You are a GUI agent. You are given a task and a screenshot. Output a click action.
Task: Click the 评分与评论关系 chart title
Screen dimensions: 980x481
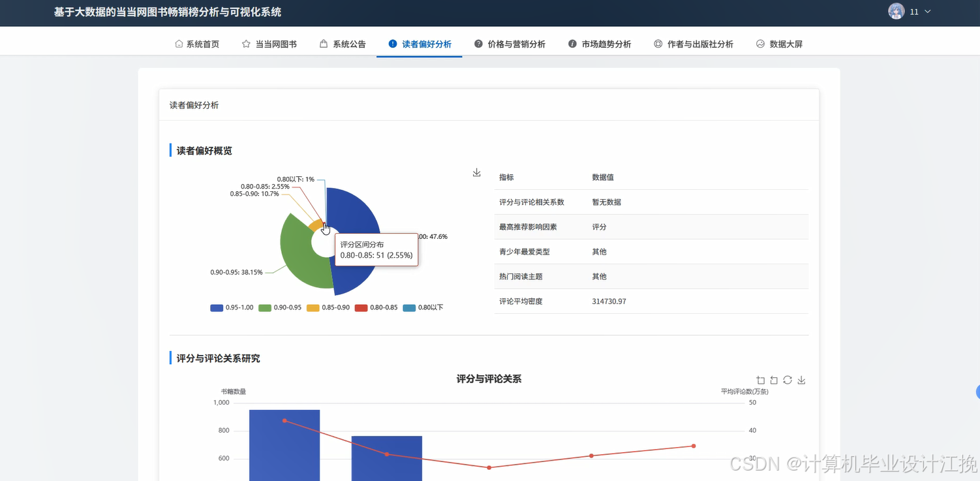[489, 379]
